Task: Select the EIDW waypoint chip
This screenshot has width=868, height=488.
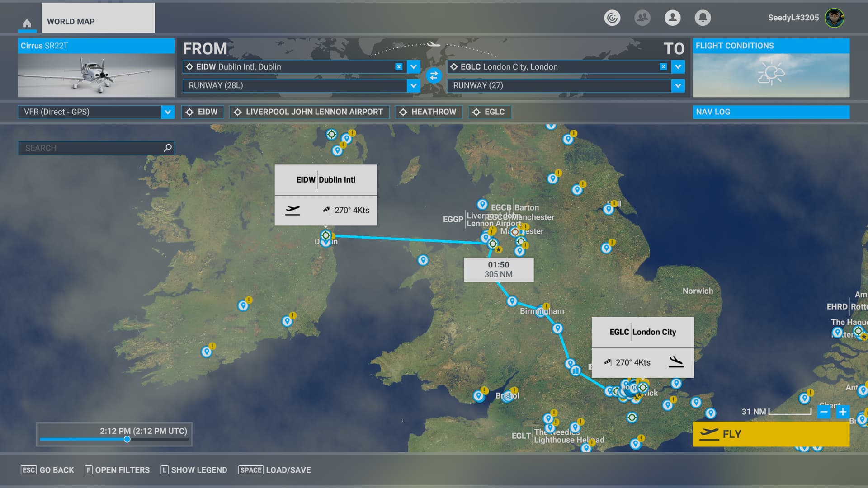Action: (202, 112)
